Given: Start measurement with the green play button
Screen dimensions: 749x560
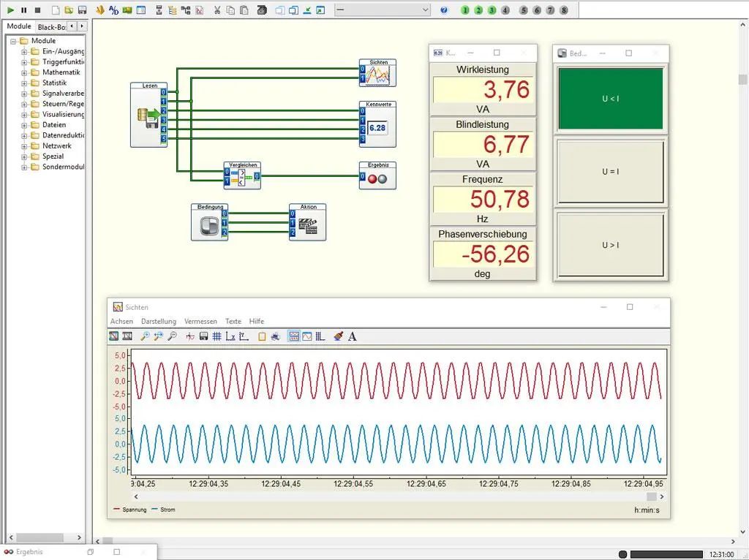Looking at the screenshot, I should pos(10,10).
